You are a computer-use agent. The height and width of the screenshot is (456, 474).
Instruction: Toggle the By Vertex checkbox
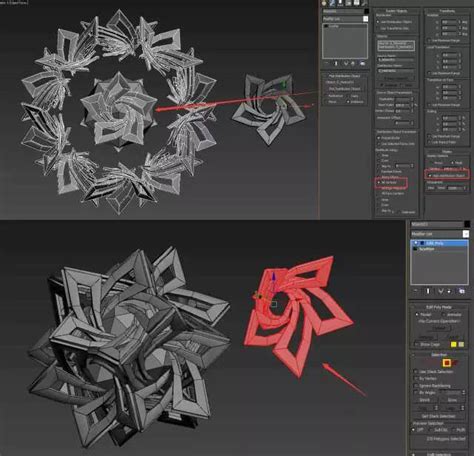pos(416,379)
